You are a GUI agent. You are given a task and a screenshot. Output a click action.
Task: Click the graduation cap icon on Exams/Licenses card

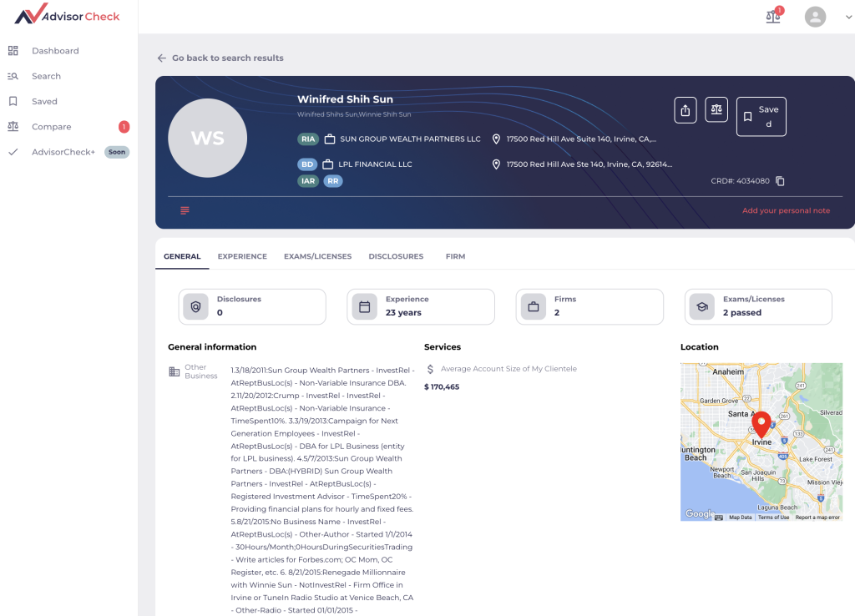coord(702,306)
